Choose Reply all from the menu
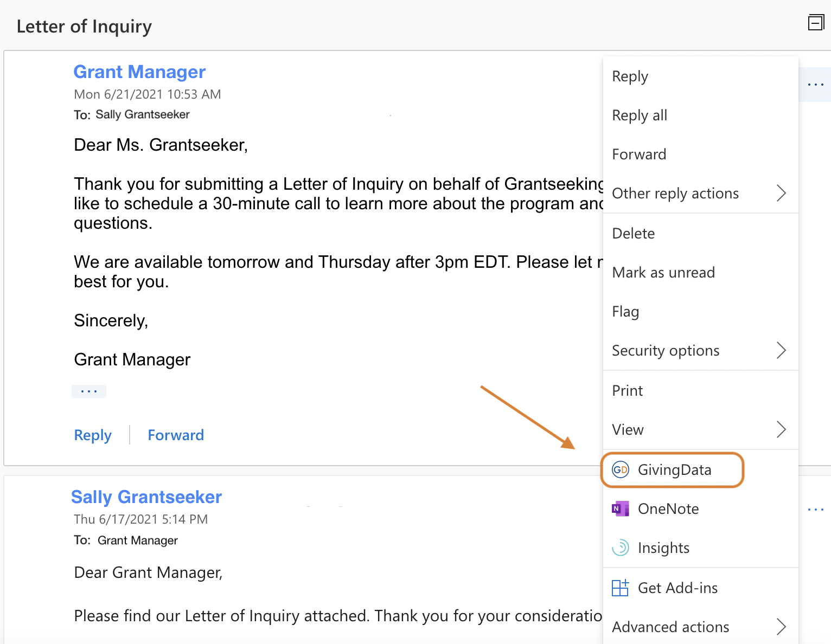Viewport: 831px width, 644px height. [x=700, y=115]
